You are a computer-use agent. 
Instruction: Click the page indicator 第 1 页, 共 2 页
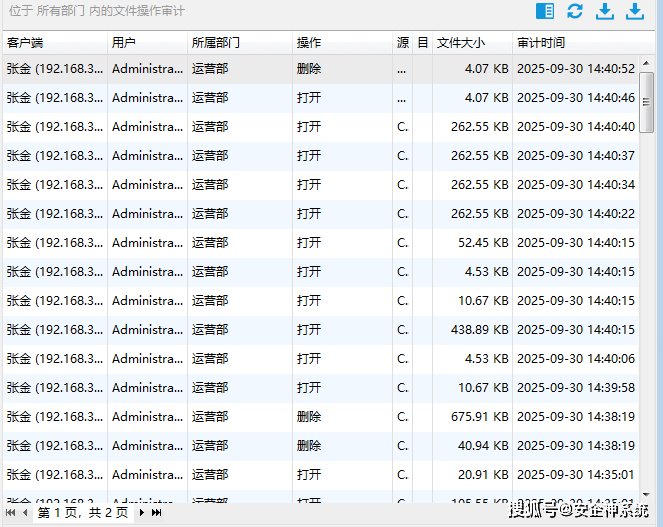[83, 513]
